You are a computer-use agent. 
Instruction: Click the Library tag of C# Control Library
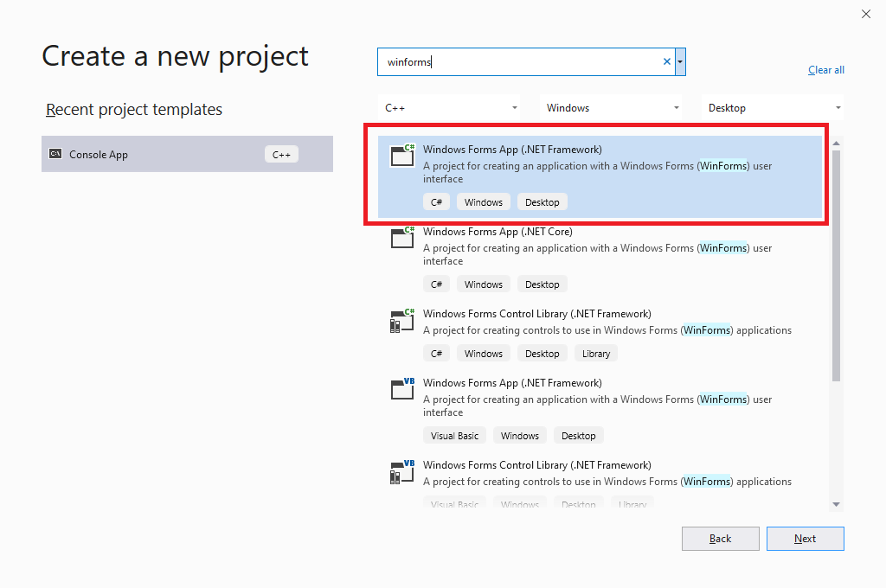[596, 354]
